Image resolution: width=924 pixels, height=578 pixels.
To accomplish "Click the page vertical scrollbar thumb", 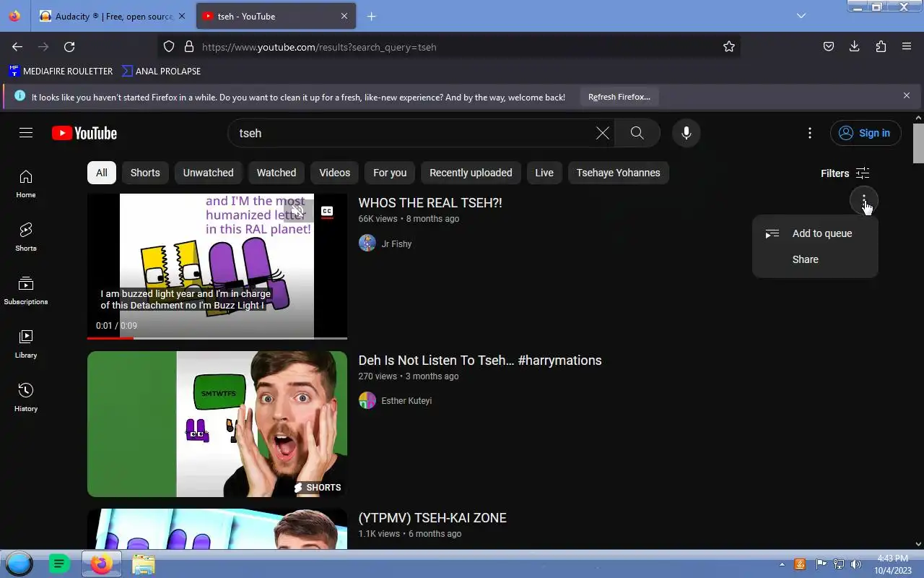I will (x=918, y=143).
